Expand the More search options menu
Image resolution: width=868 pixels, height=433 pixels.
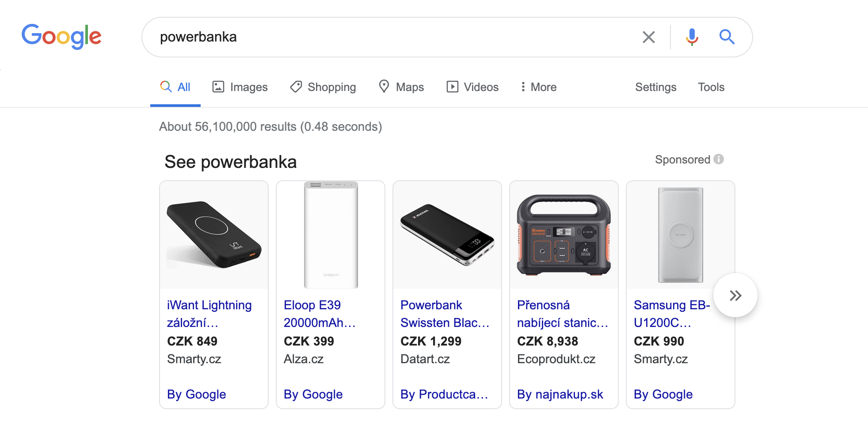pos(538,87)
